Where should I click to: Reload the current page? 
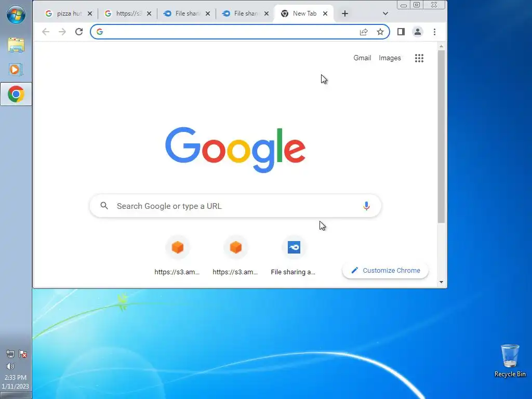(79, 32)
